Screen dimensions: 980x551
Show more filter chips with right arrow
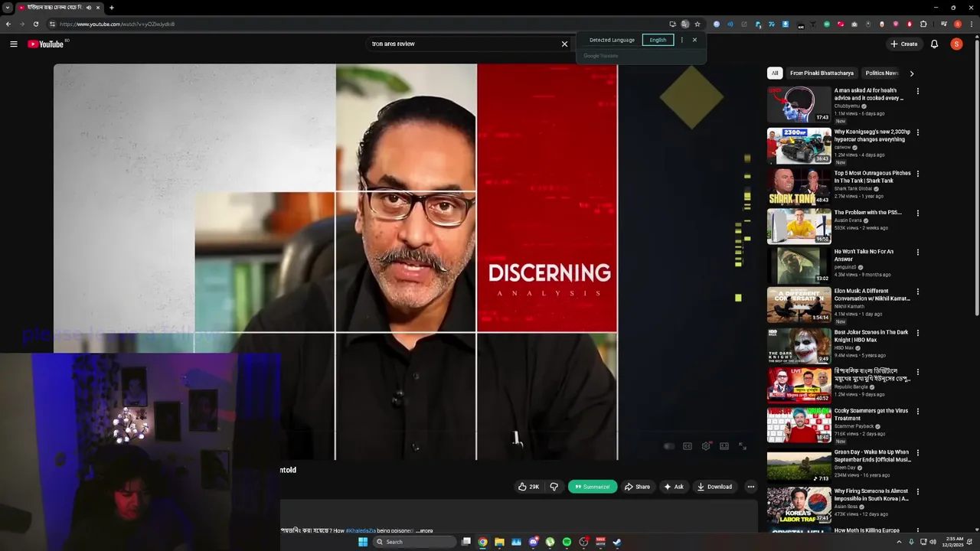[x=911, y=73]
